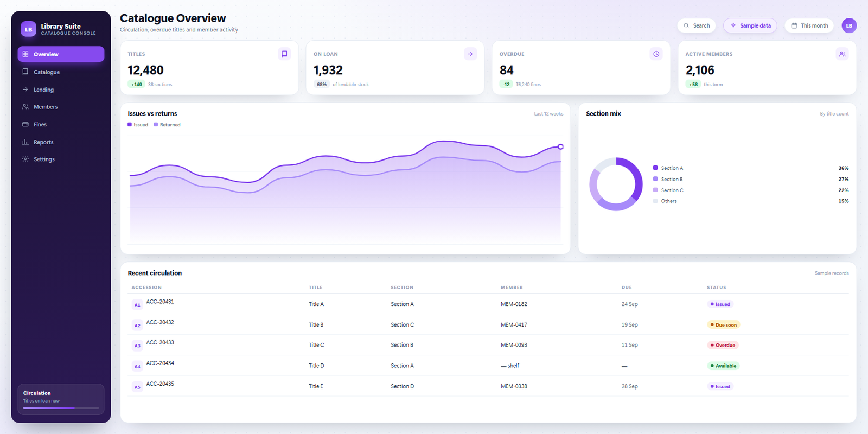Click the Sample data button
The height and width of the screenshot is (434, 868).
(750, 25)
